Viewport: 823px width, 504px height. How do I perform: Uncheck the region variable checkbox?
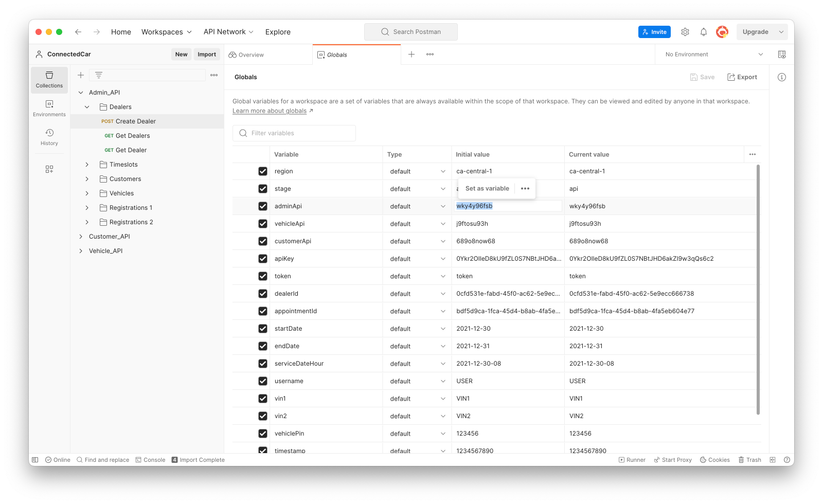pos(263,171)
